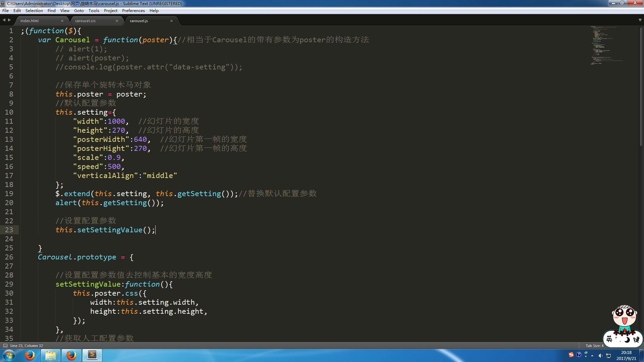This screenshot has height=362, width=644.
Task: Click the 'Line 23, Column 32' status text
Action: point(26,346)
